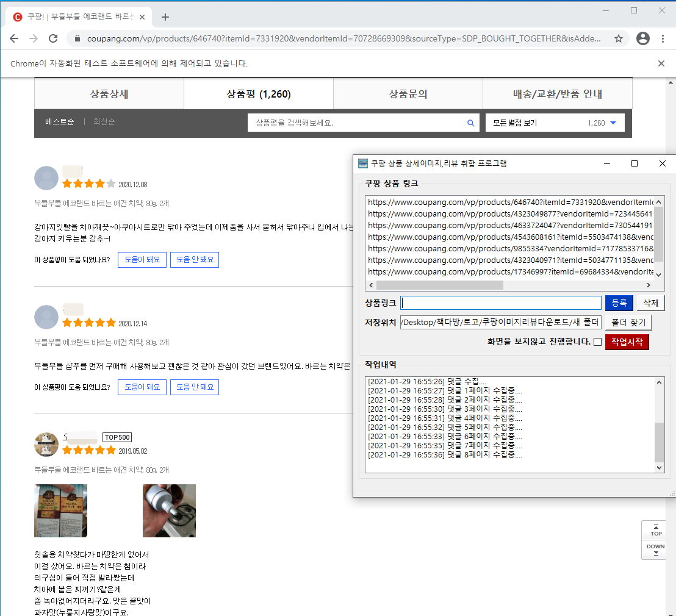
Task: Open a new Chrome tab
Action: point(165,17)
